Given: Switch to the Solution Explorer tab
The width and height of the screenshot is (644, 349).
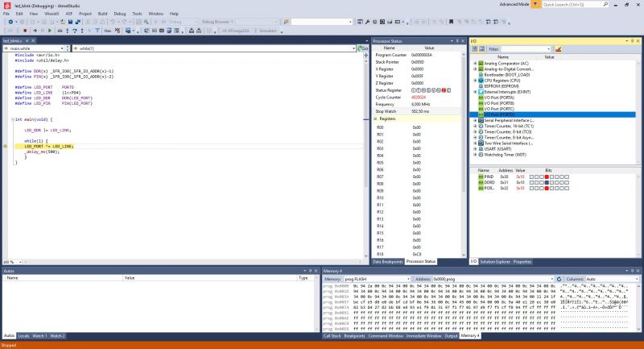Looking at the screenshot, I should tap(495, 261).
